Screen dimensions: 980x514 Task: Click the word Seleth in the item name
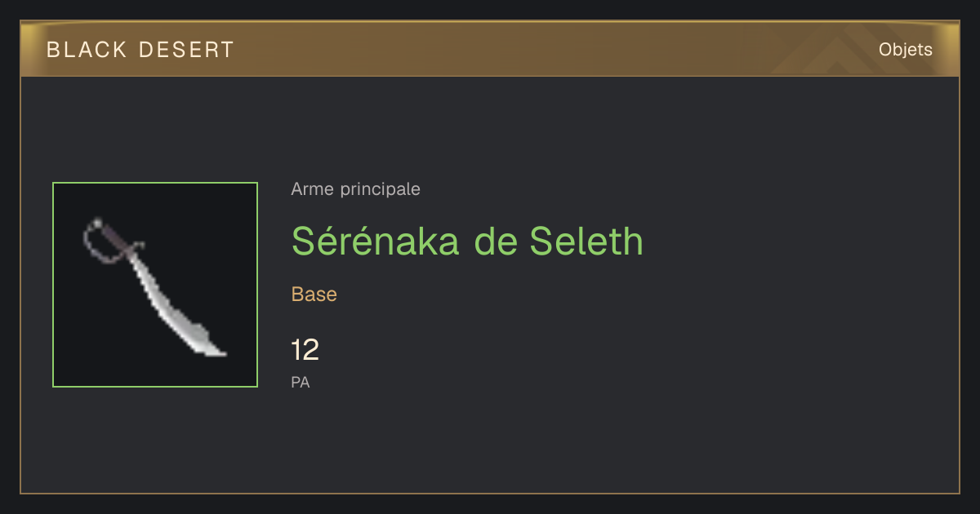tap(586, 241)
